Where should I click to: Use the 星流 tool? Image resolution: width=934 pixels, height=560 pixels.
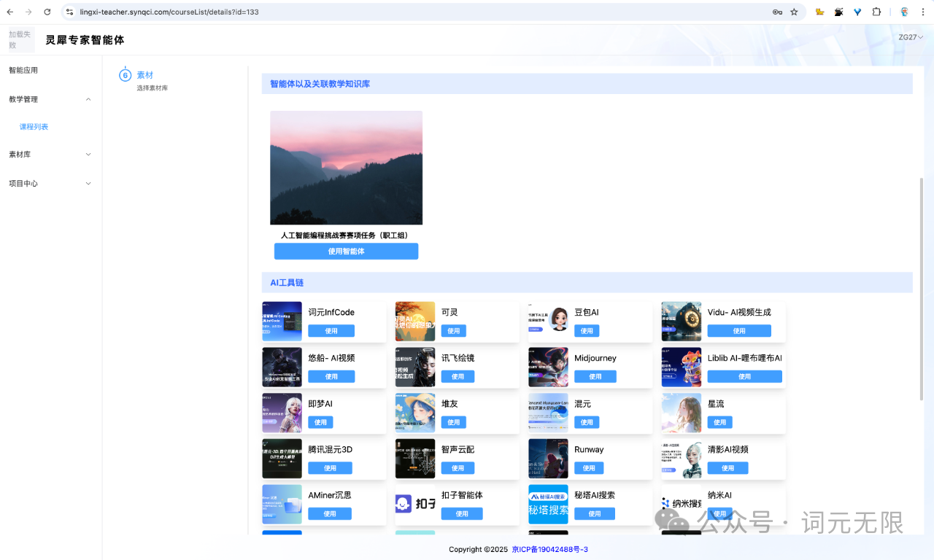(x=720, y=422)
